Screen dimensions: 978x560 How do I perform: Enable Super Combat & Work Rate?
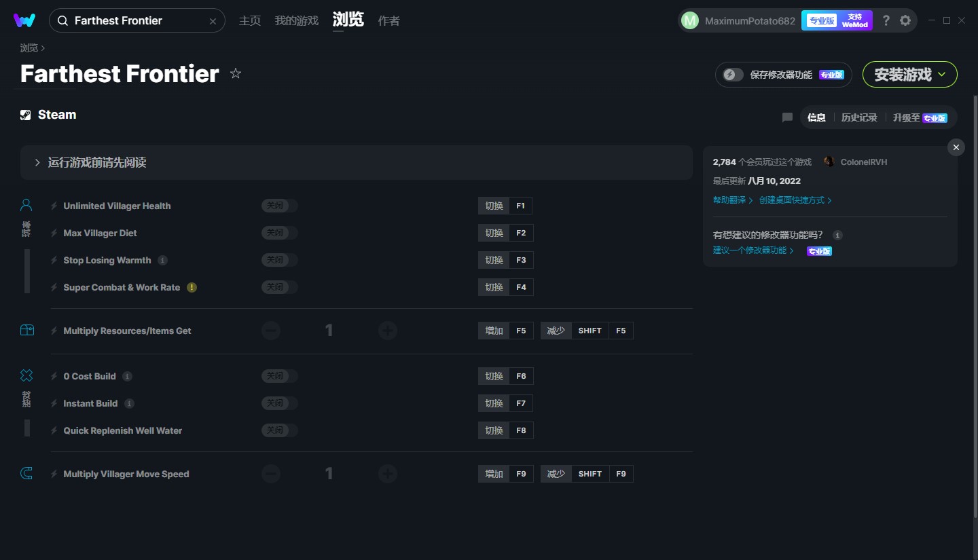279,287
